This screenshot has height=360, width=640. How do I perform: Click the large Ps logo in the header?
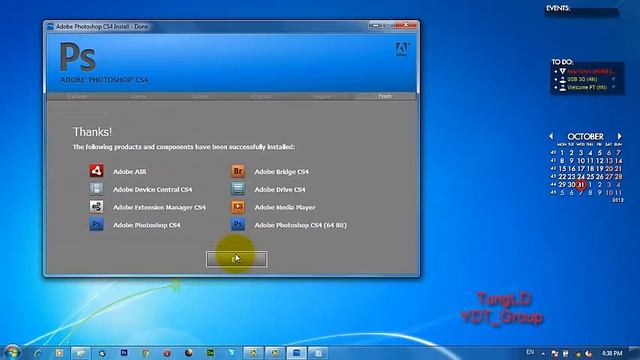point(78,57)
